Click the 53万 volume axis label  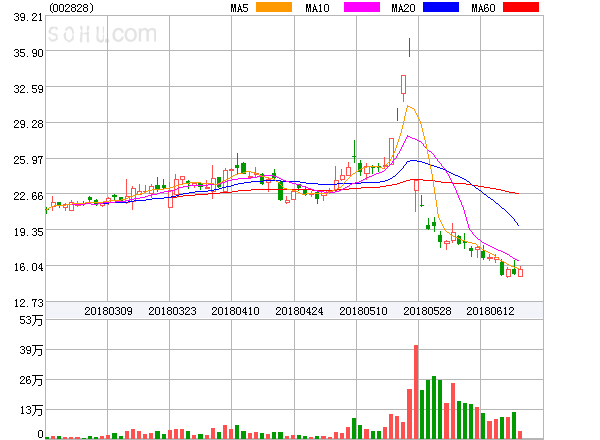[22, 320]
